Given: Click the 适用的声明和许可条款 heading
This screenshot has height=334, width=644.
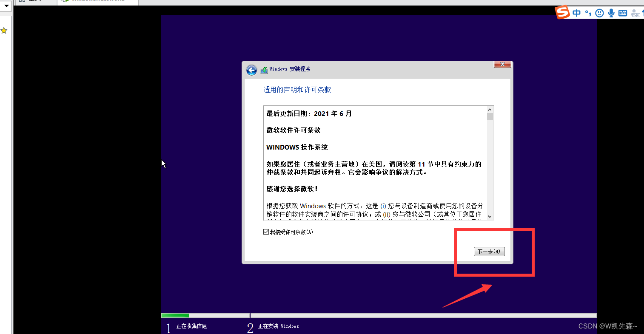Looking at the screenshot, I should coord(297,90).
